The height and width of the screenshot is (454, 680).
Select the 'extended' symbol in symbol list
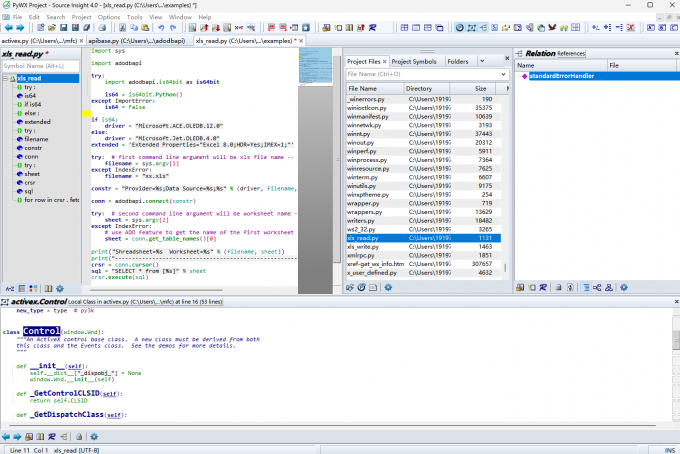[37, 122]
